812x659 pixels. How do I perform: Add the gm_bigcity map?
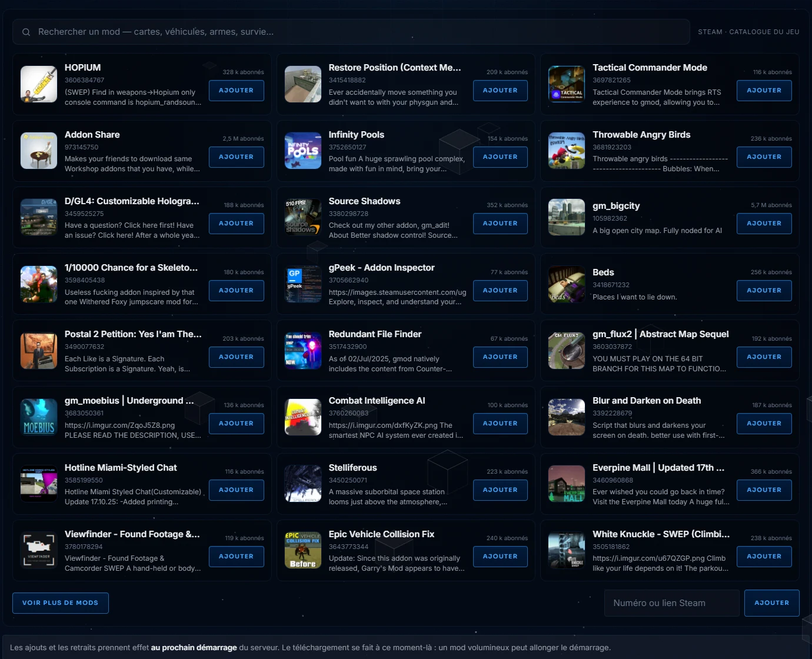pos(764,224)
